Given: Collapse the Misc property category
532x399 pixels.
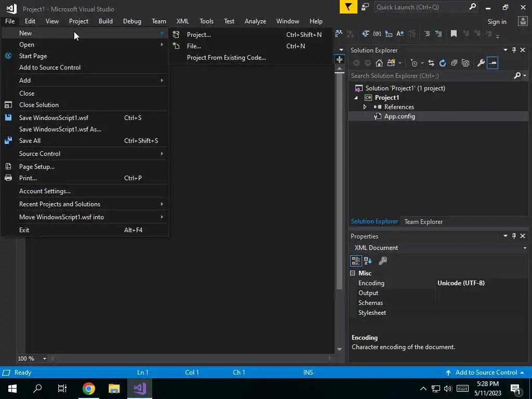Looking at the screenshot, I should coord(353,273).
